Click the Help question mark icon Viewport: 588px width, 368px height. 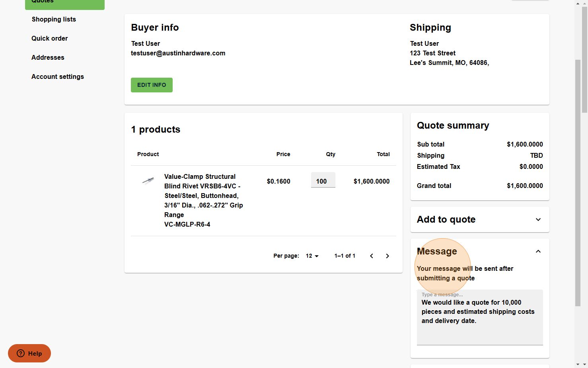[x=21, y=353]
